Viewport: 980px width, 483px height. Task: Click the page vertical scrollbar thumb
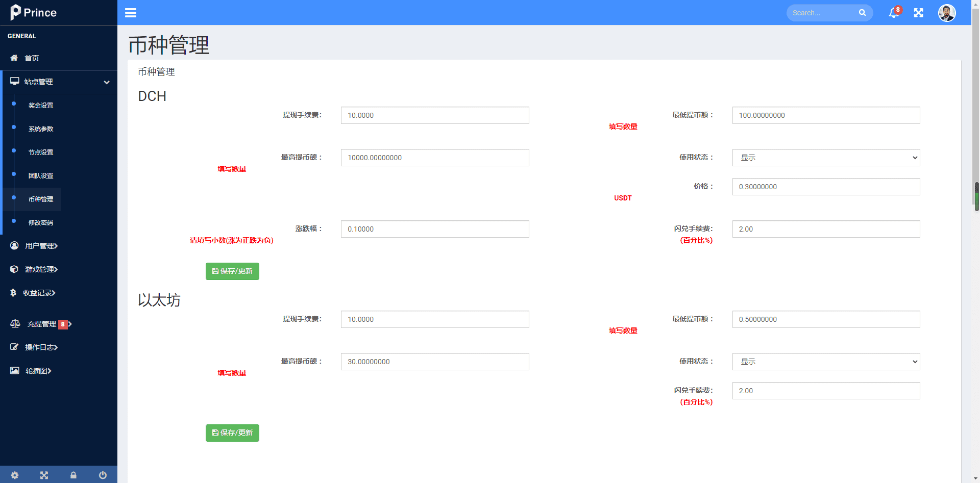tap(976, 196)
